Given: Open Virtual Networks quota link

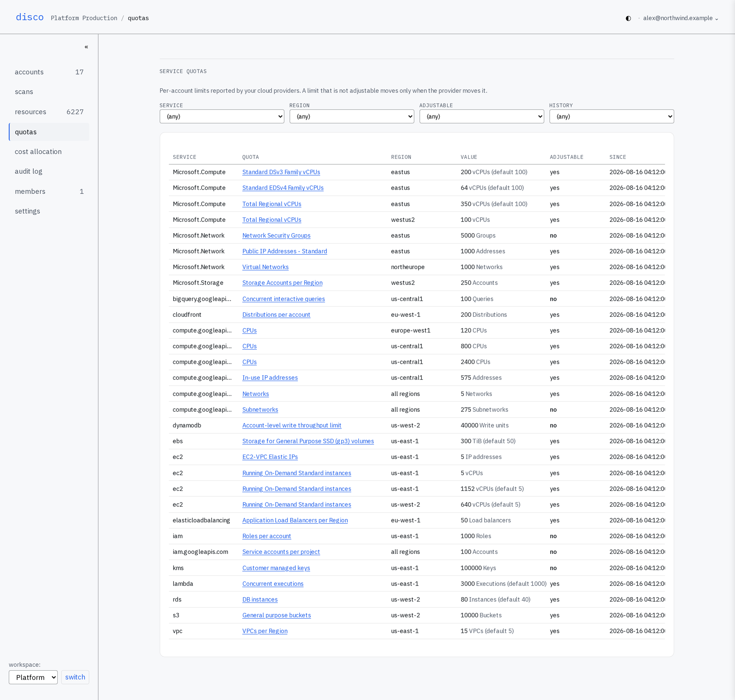Looking at the screenshot, I should click(266, 267).
